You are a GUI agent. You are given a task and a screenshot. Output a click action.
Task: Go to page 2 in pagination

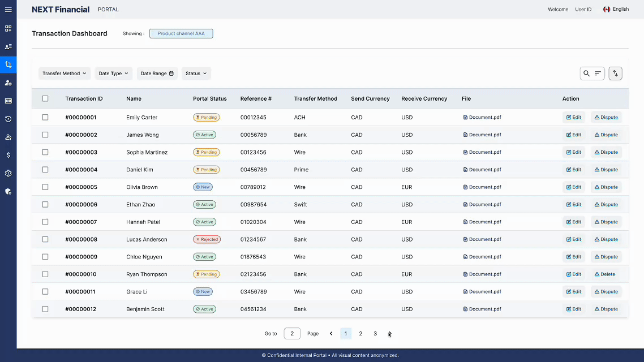click(x=360, y=334)
